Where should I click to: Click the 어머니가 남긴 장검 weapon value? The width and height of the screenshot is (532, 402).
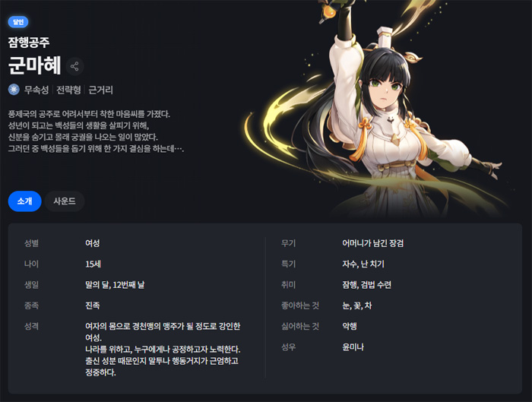tap(373, 243)
